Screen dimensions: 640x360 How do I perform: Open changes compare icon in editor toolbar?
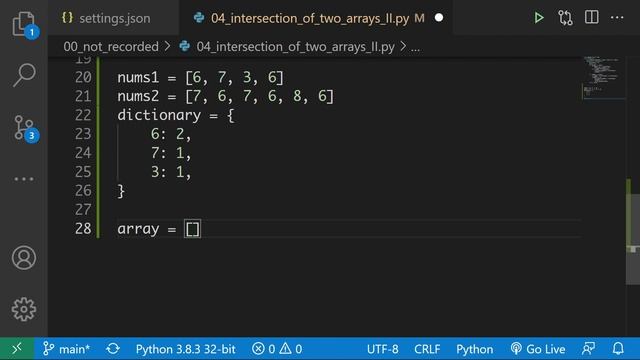[x=565, y=18]
